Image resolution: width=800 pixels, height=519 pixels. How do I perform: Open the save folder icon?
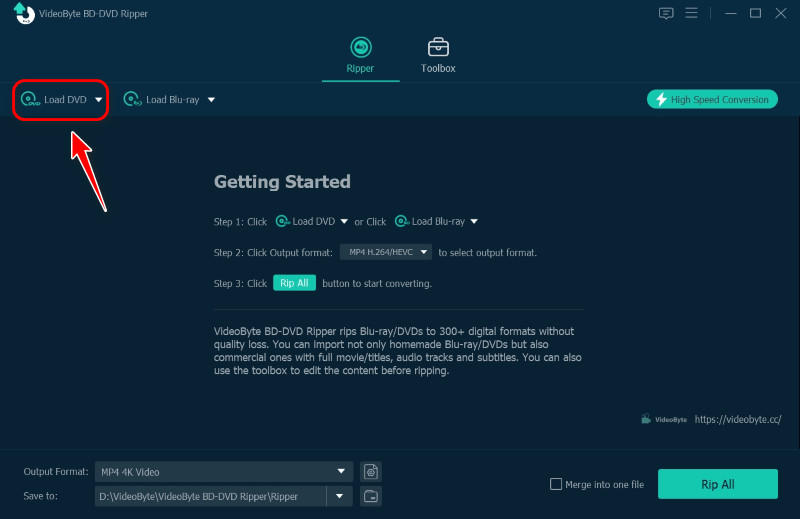coord(371,496)
